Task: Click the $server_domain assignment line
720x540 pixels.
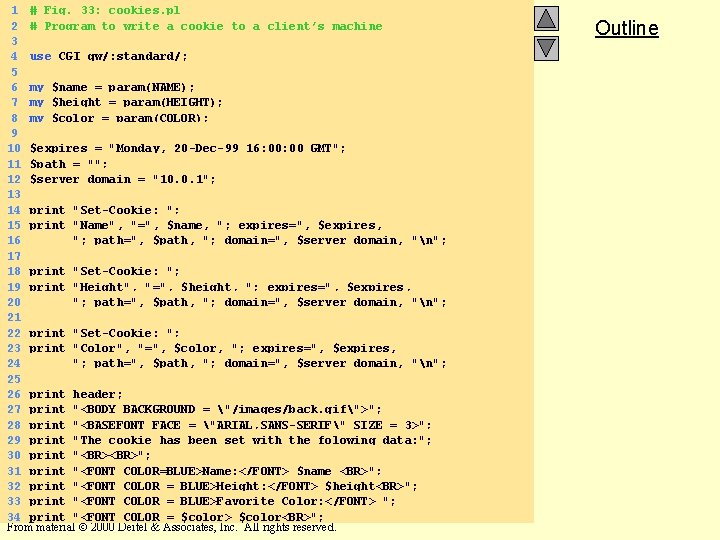Action: tap(122, 179)
